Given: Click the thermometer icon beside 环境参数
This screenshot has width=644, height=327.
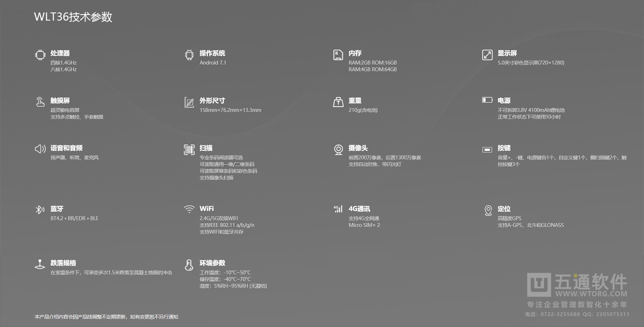Looking at the screenshot, I should click(x=189, y=265).
